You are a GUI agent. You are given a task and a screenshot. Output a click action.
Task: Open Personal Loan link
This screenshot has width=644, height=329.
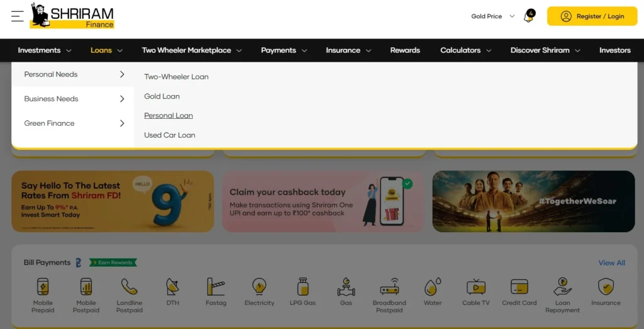169,115
